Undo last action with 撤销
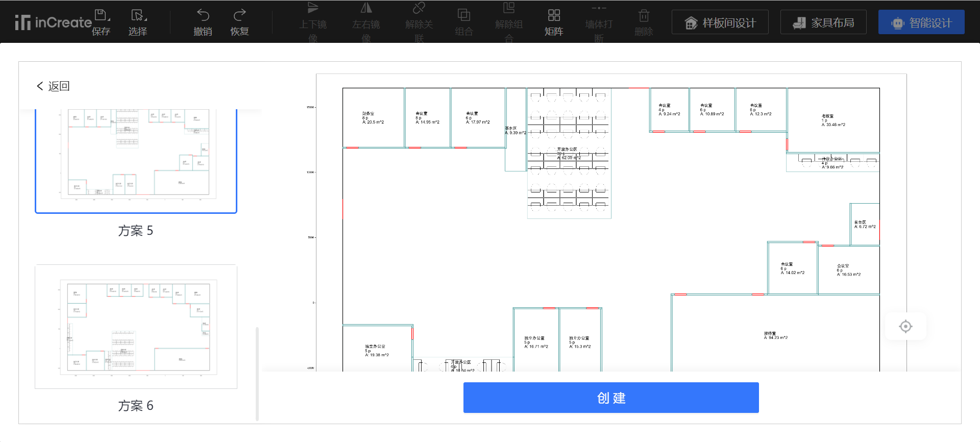Viewport: 980px width, 442px height. 203,22
